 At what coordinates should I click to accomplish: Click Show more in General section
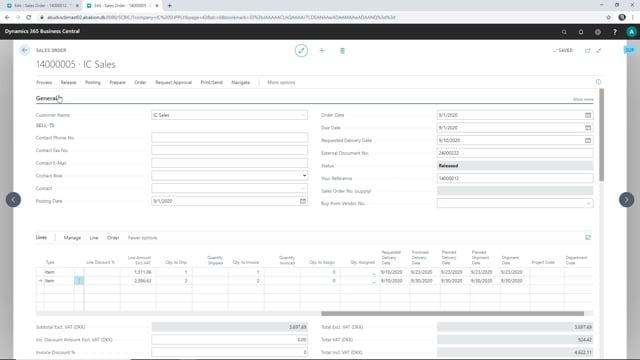click(x=583, y=99)
